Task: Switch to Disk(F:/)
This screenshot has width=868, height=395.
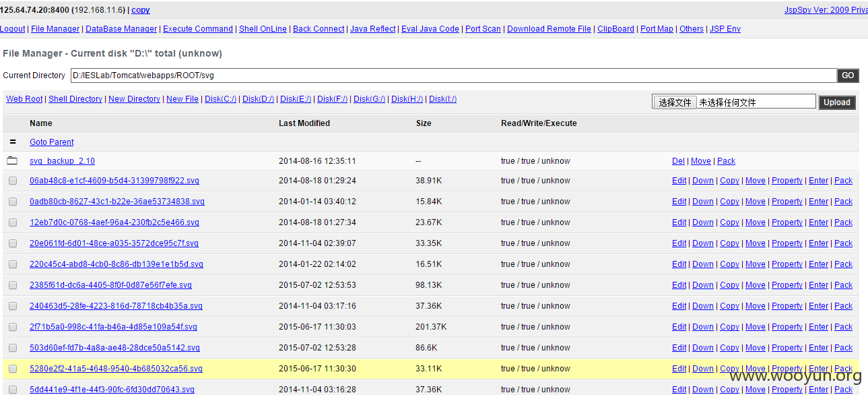Action: click(333, 99)
